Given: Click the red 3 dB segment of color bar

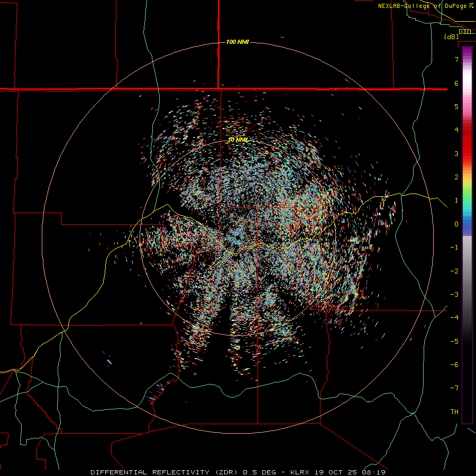Looking at the screenshot, I should click(467, 149).
